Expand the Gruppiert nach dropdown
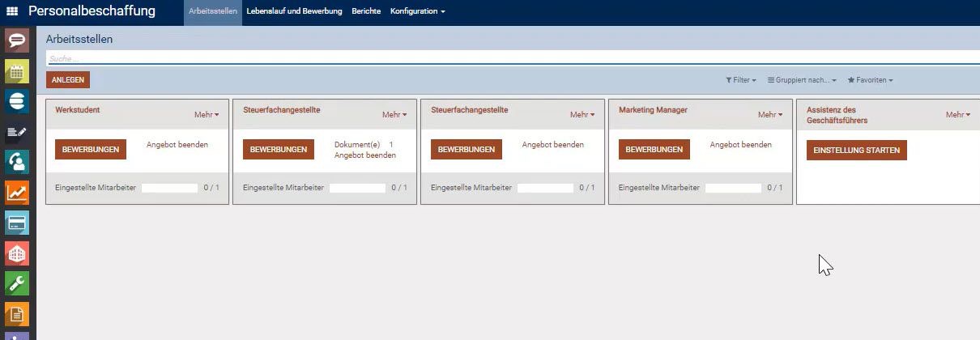Viewport: 980px width, 340px height. [x=802, y=80]
